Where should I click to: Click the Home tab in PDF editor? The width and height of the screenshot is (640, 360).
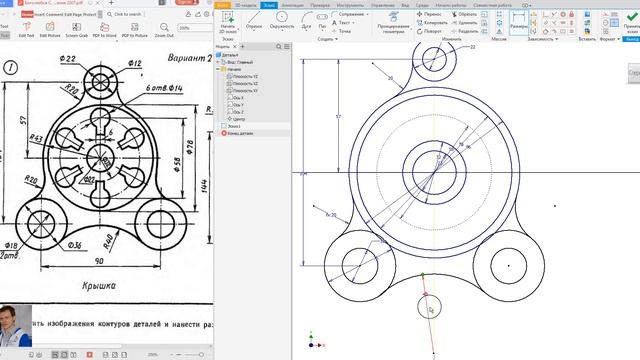click(x=27, y=14)
